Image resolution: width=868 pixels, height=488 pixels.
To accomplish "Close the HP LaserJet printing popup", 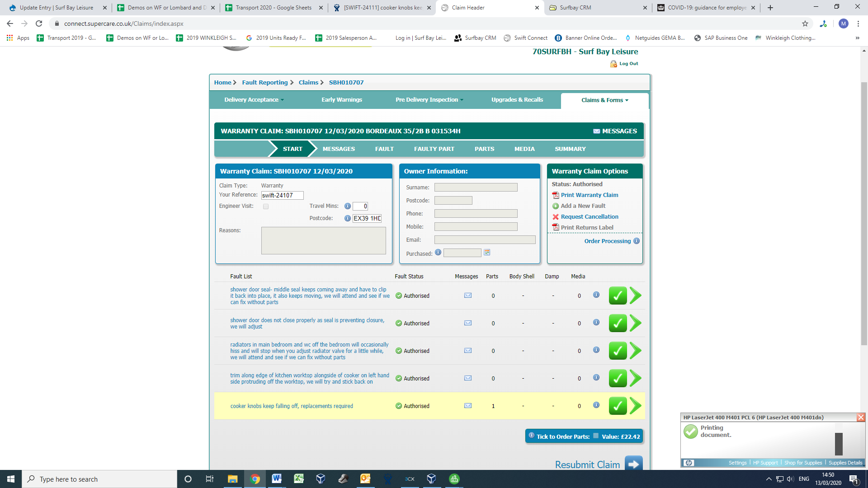I will click(861, 418).
